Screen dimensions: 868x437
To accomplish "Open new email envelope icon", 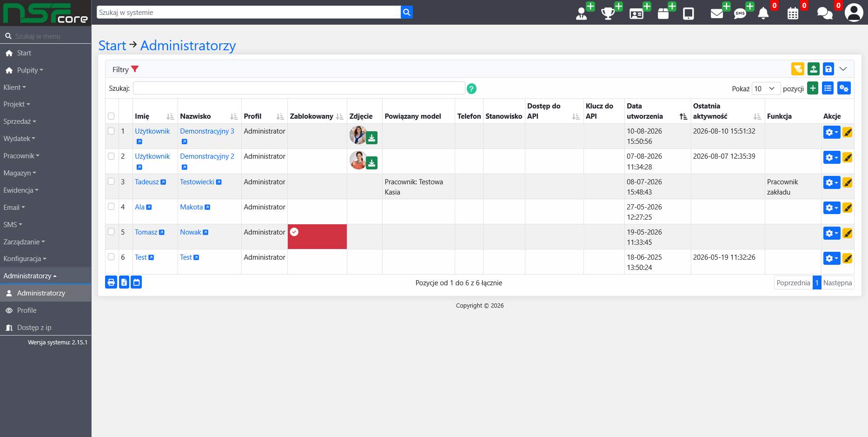I will click(717, 13).
